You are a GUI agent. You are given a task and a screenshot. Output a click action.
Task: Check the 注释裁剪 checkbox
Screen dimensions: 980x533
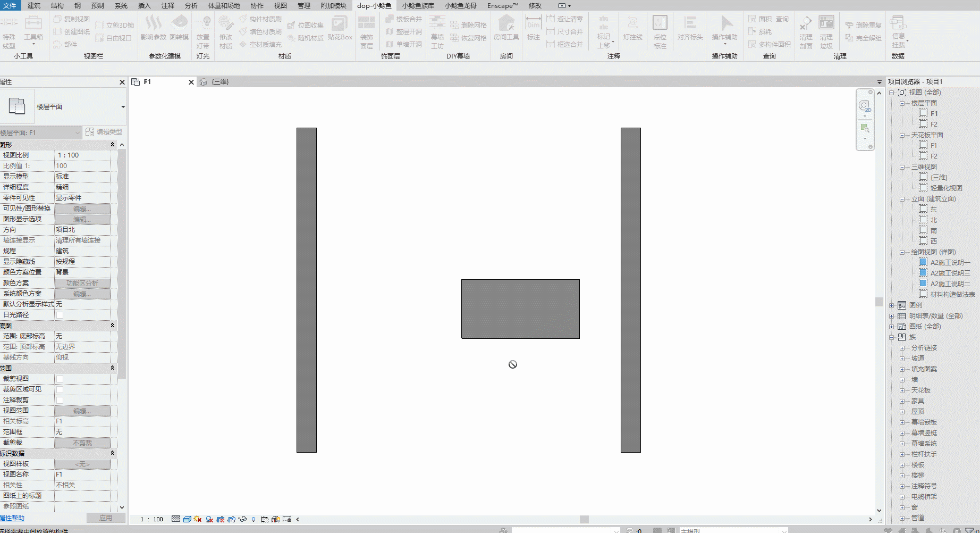[x=60, y=400]
